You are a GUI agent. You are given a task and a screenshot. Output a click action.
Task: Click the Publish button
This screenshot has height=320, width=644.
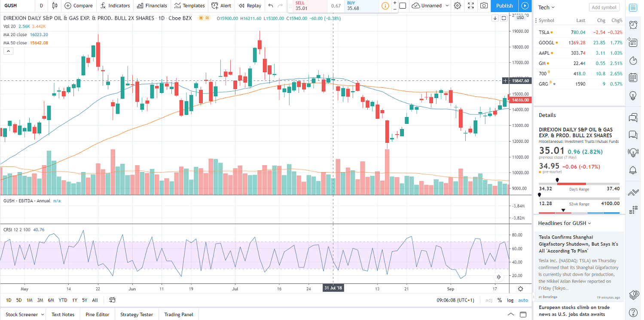[504, 6]
